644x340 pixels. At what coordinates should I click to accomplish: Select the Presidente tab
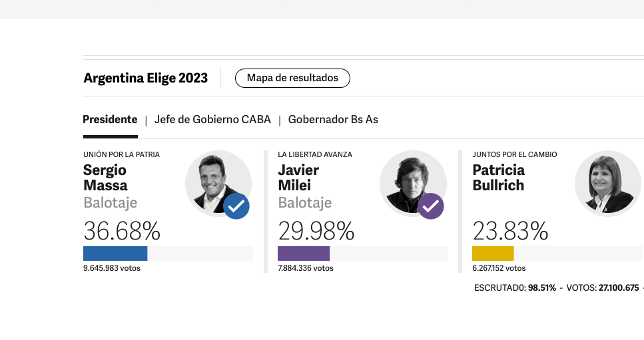pos(110,119)
